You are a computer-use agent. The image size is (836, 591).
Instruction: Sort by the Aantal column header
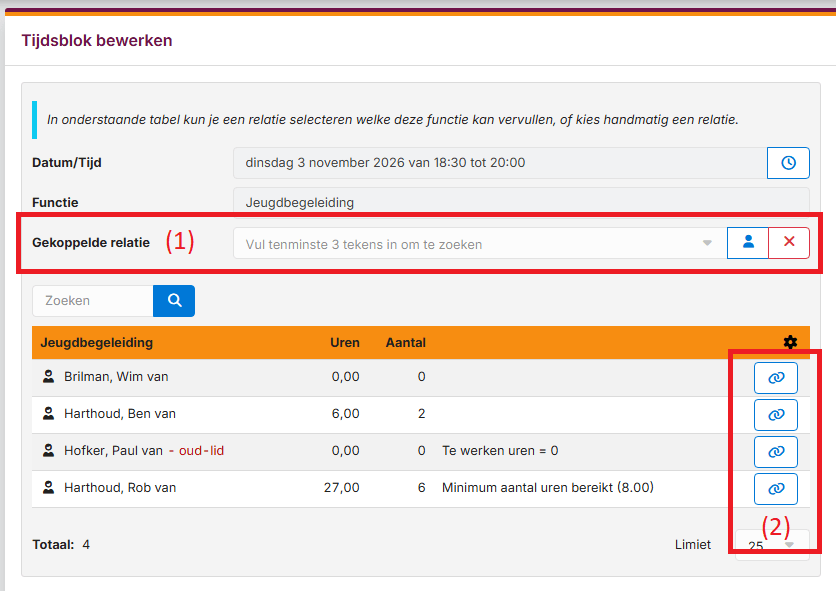[x=406, y=342]
